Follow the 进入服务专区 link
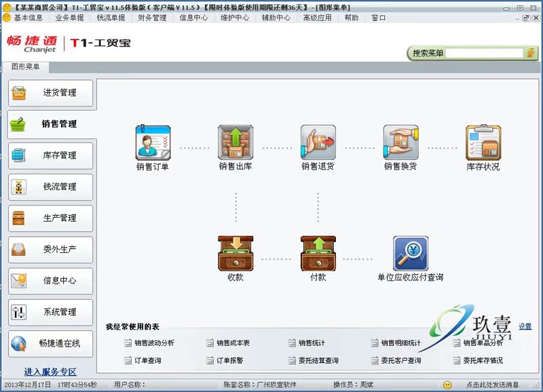This screenshot has width=543, height=392. click(x=50, y=372)
